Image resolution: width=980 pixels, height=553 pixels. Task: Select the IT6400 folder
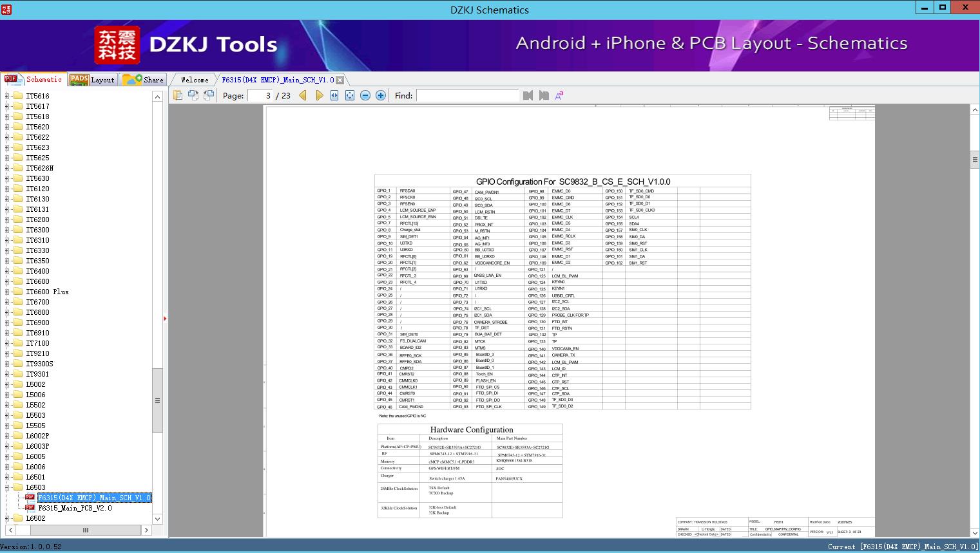point(37,271)
